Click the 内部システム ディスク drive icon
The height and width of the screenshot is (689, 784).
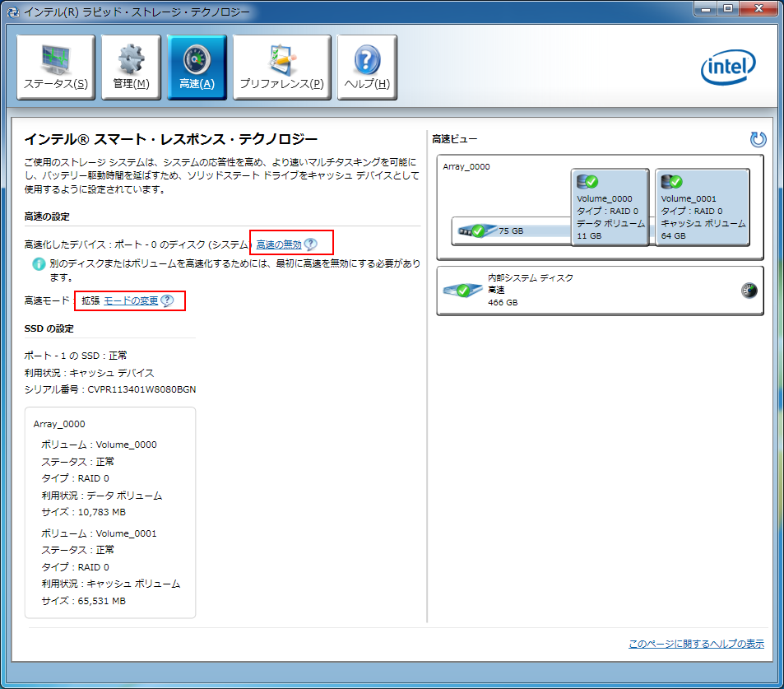(462, 291)
